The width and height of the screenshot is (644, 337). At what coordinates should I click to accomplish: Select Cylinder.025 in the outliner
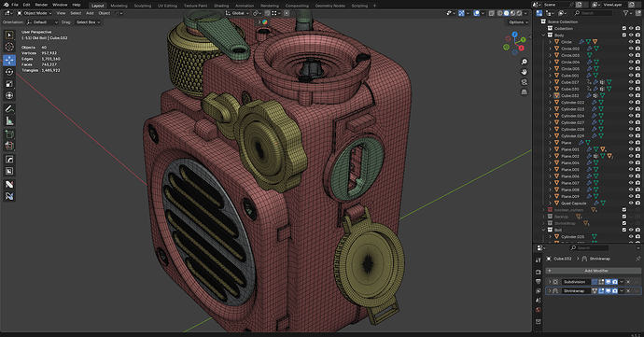tap(572, 237)
